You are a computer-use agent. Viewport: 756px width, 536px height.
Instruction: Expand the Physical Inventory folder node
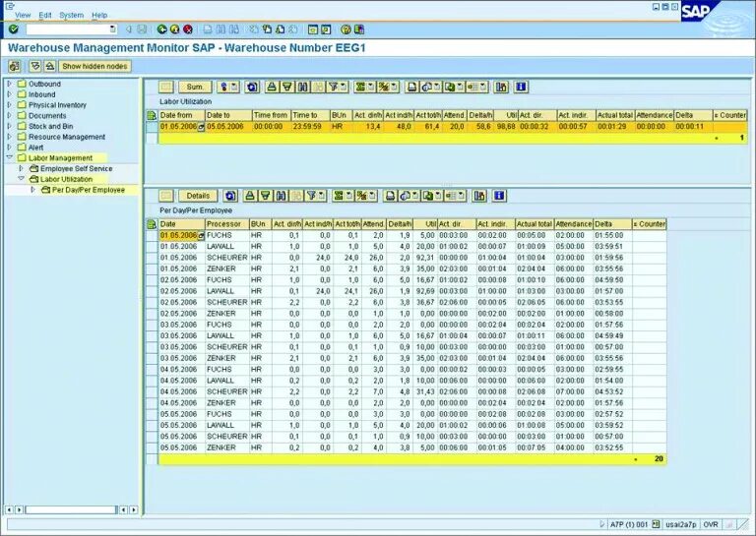point(9,104)
